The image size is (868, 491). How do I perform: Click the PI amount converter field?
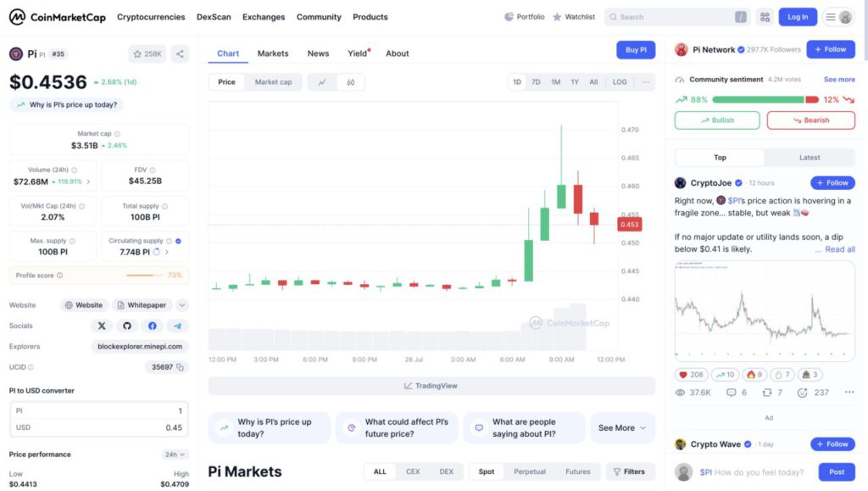(x=98, y=410)
